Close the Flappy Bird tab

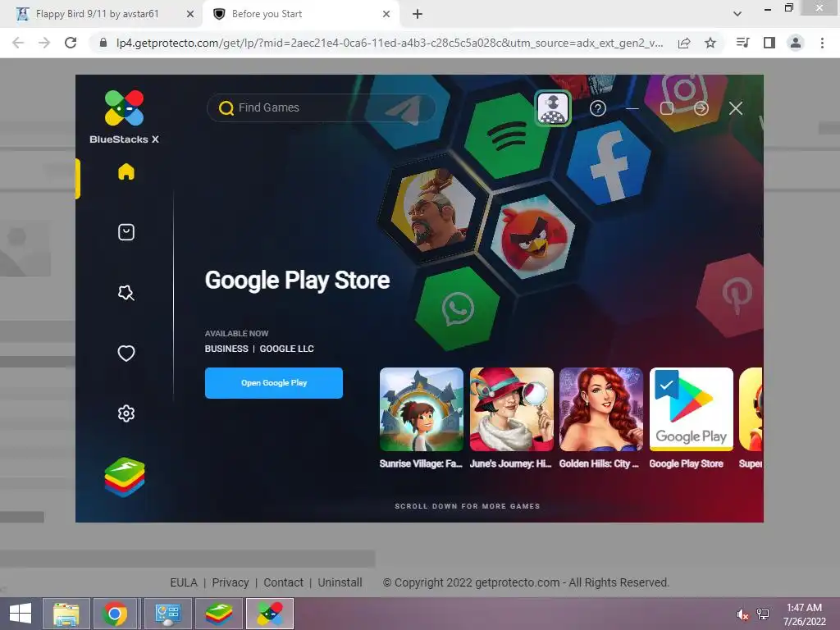click(190, 14)
